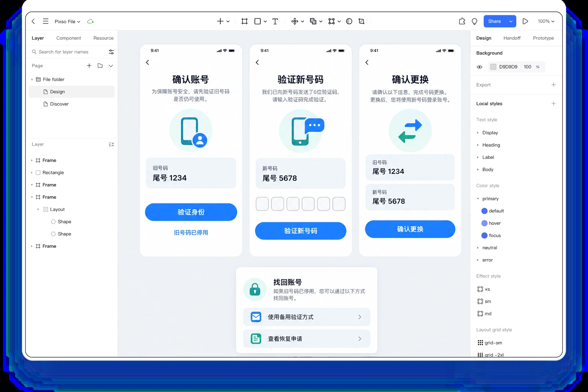Add an Export setting
588x392 pixels.
point(554,85)
